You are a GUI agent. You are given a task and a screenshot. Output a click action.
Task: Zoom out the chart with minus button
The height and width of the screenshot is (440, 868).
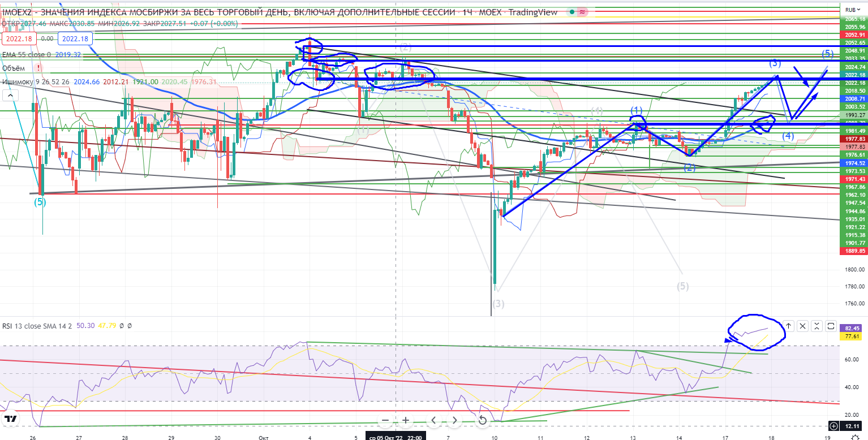pos(385,420)
